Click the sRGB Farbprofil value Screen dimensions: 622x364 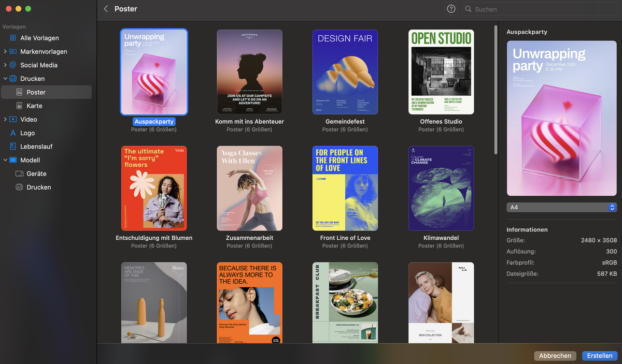(609, 263)
